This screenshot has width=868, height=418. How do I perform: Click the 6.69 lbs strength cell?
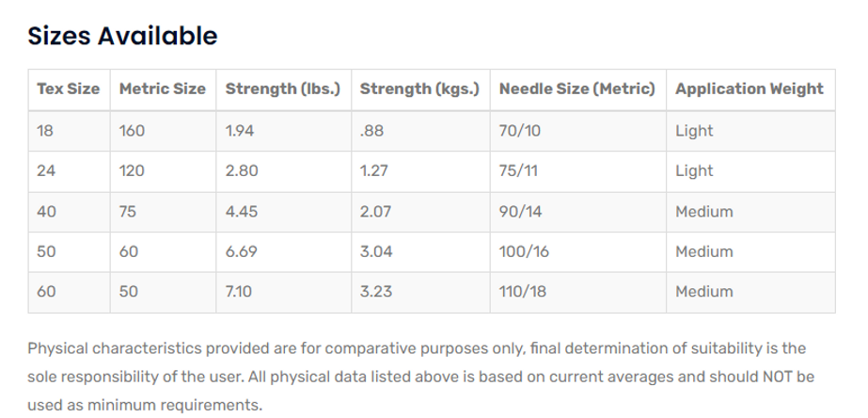243,252
